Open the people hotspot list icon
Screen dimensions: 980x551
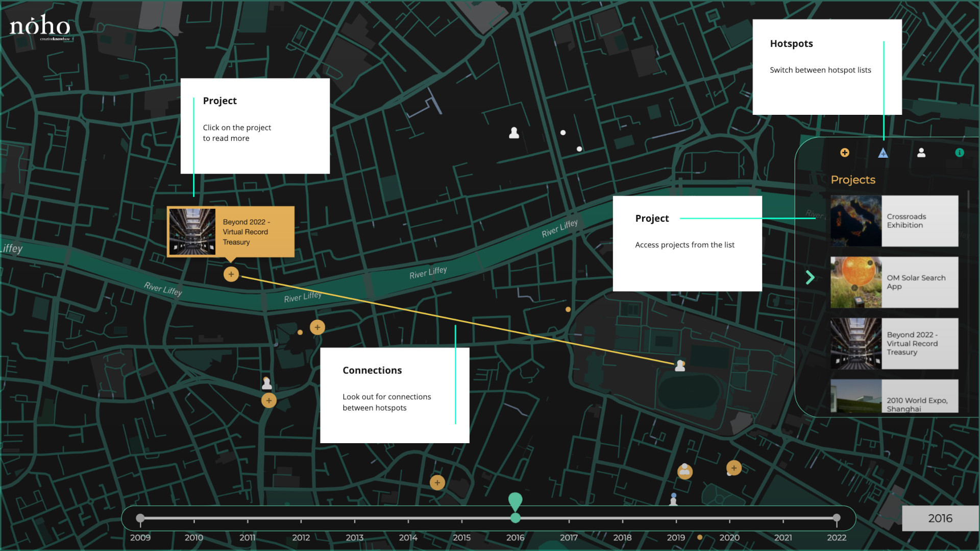tap(921, 153)
